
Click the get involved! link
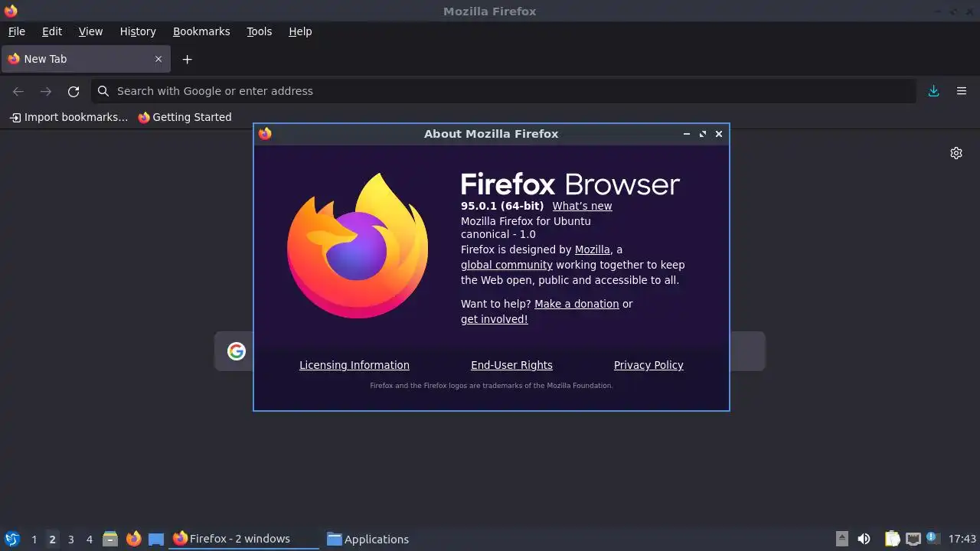pyautogui.click(x=494, y=319)
